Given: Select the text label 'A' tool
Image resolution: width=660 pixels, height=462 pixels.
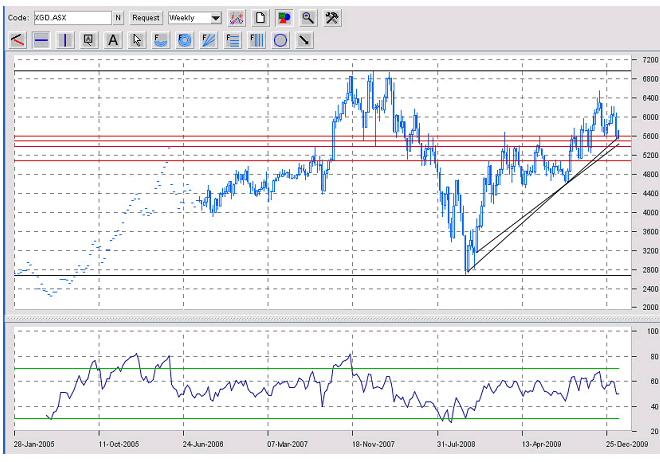Looking at the screenshot, I should pos(113,40).
